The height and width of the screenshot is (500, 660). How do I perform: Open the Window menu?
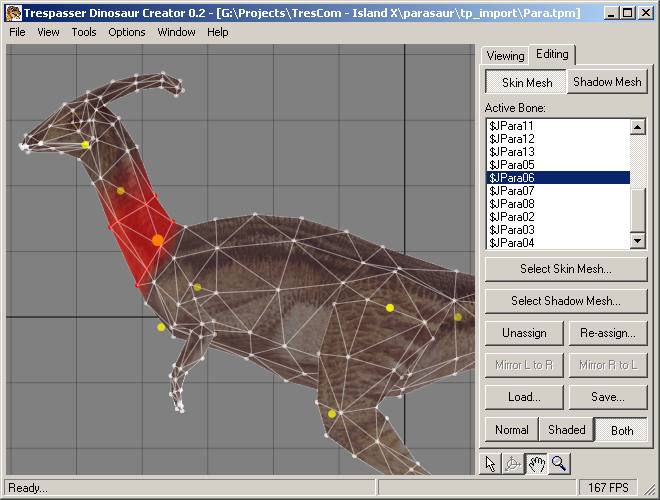click(176, 32)
